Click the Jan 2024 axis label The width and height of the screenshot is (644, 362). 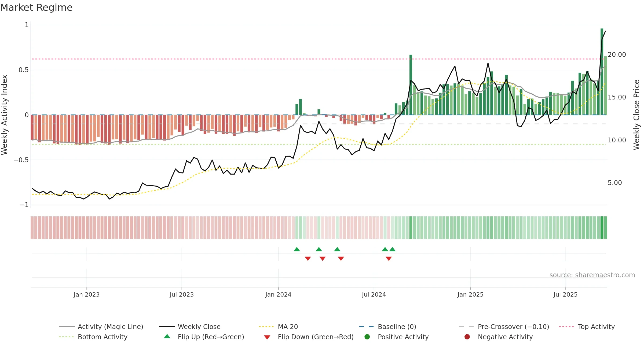point(278,295)
